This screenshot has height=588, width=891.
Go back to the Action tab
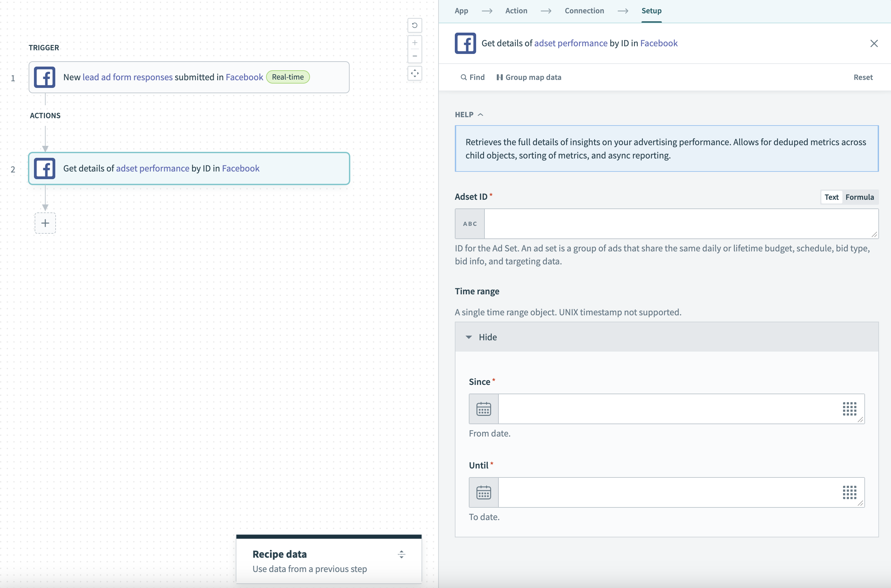[x=516, y=11]
